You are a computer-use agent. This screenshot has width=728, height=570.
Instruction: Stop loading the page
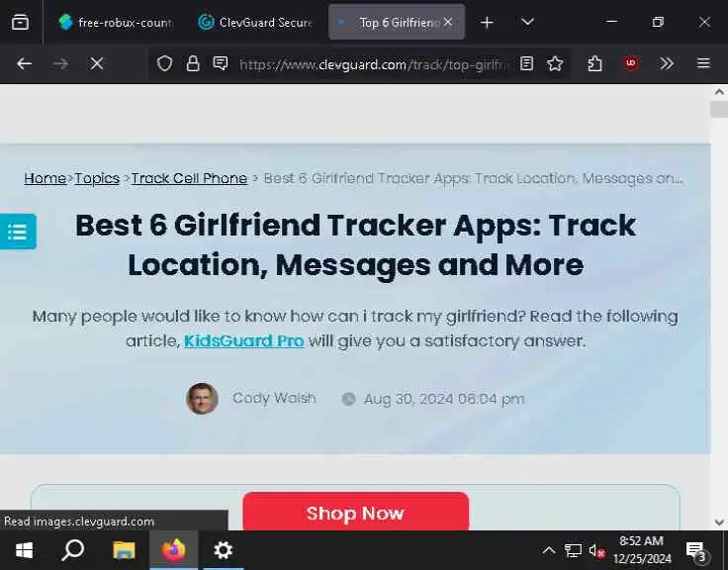(97, 63)
